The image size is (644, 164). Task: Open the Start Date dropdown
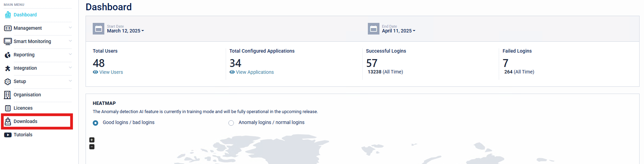point(125,31)
